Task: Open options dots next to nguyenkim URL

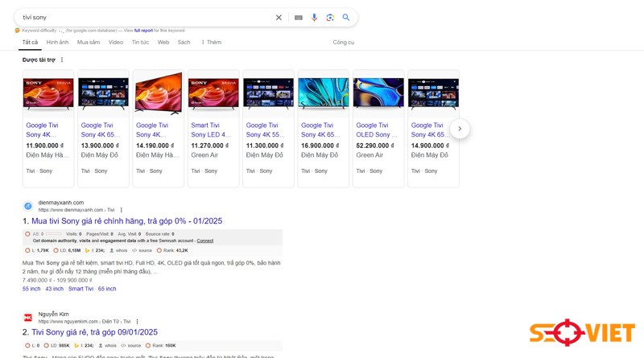Action: (x=137, y=322)
